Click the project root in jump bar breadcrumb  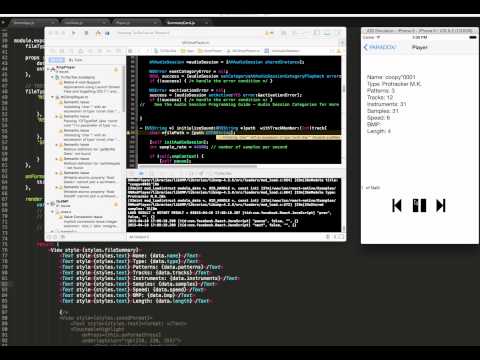pyautogui.click(x=165, y=51)
